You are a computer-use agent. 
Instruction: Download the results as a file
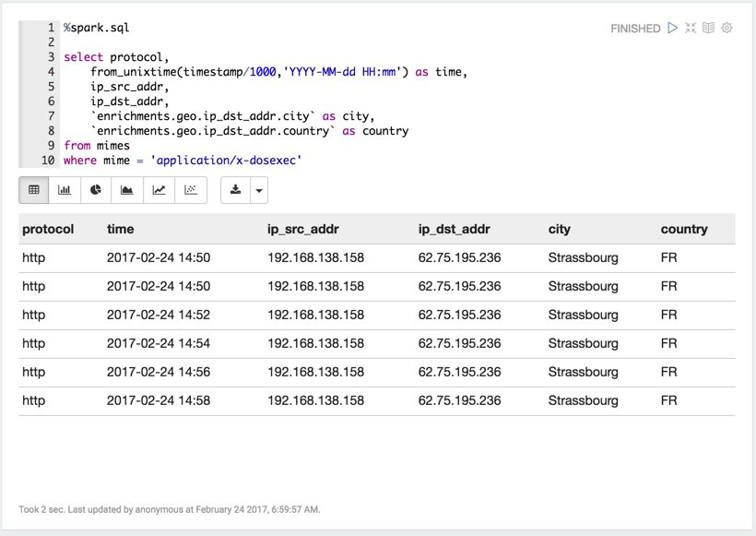point(235,190)
